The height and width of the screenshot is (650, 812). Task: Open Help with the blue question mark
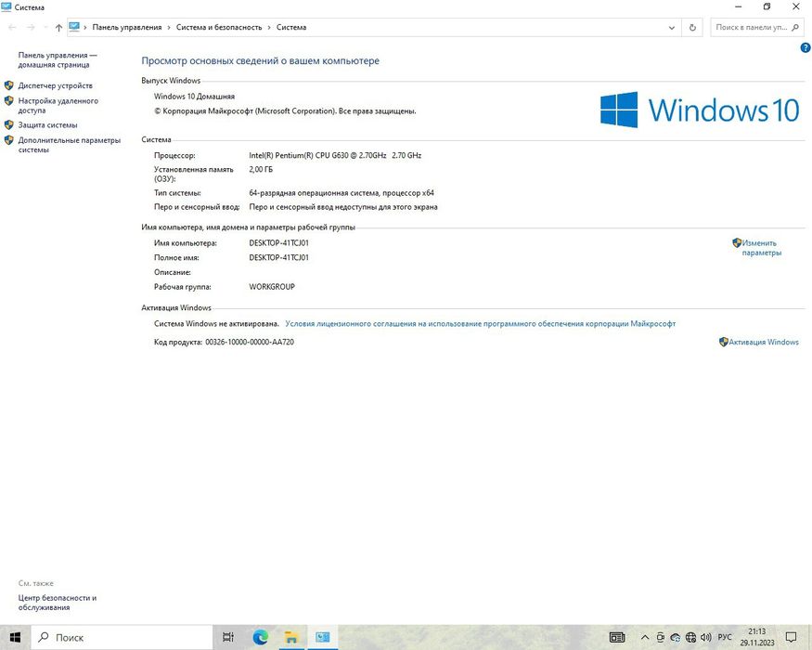point(806,47)
